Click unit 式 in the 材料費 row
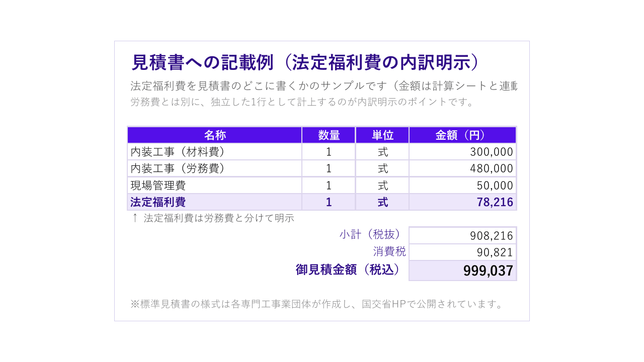Screen dimensions: 644x362 coord(382,152)
